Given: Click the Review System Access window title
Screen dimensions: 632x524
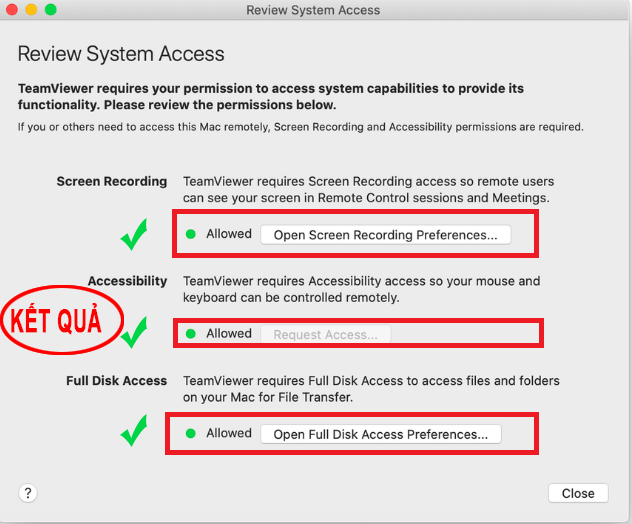Looking at the screenshot, I should pyautogui.click(x=313, y=10).
